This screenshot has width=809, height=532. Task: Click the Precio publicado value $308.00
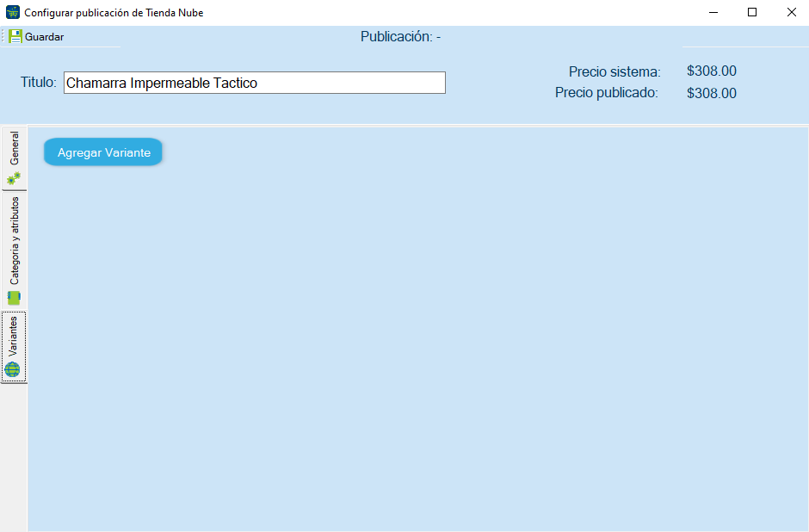712,93
